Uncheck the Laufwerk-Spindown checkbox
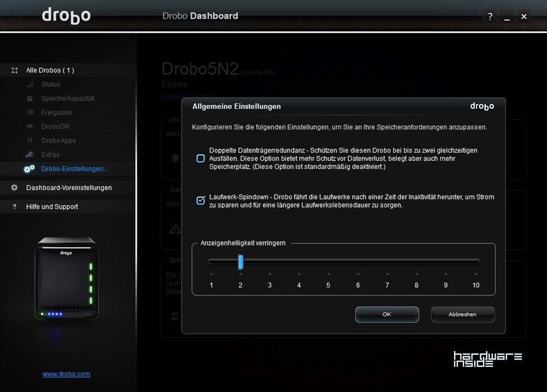 [201, 201]
